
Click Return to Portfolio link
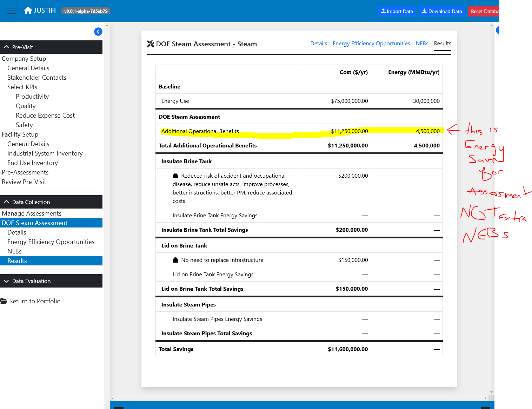[35, 301]
